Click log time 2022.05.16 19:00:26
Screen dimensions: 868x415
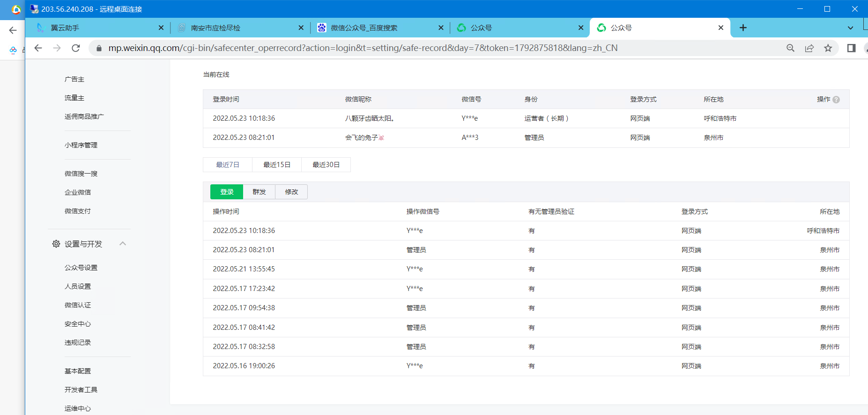[244, 366]
